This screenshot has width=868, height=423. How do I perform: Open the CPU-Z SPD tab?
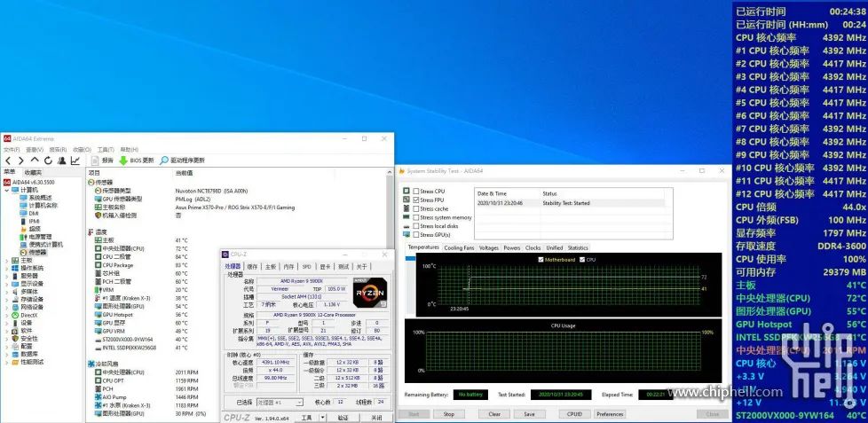coord(307,267)
